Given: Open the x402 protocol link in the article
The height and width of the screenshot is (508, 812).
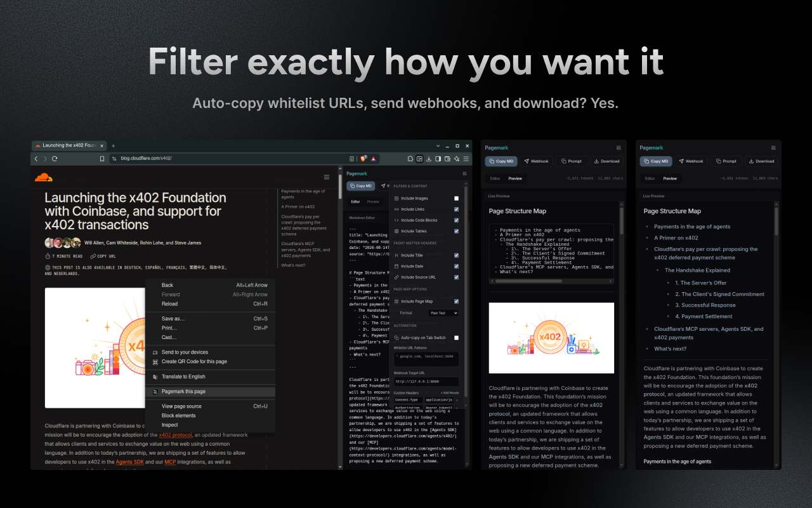Looking at the screenshot, I should [x=176, y=435].
